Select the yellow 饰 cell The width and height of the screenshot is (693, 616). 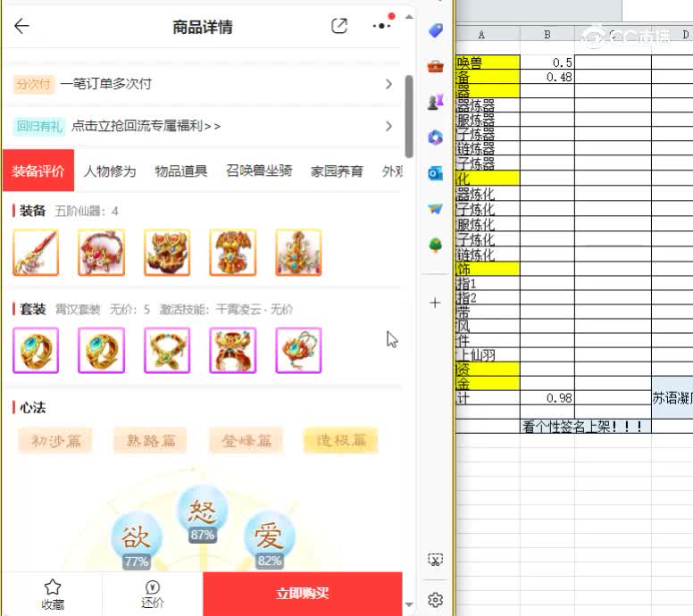pyautogui.click(x=488, y=268)
